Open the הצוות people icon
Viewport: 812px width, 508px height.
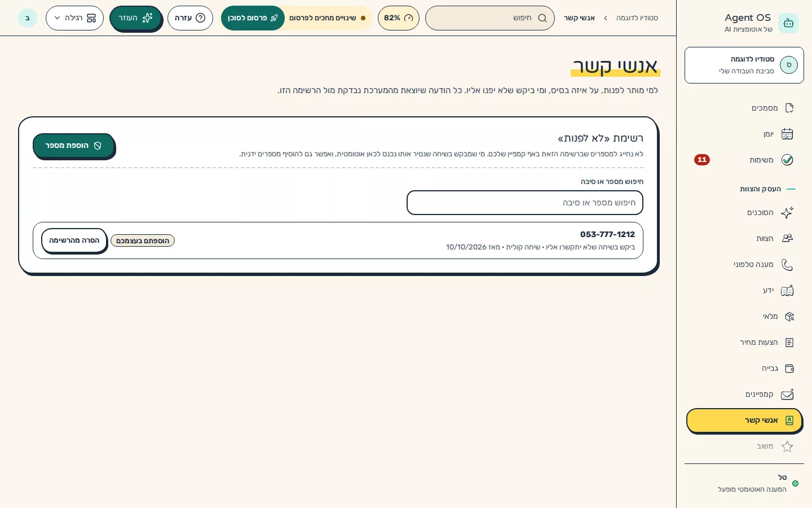[788, 238]
